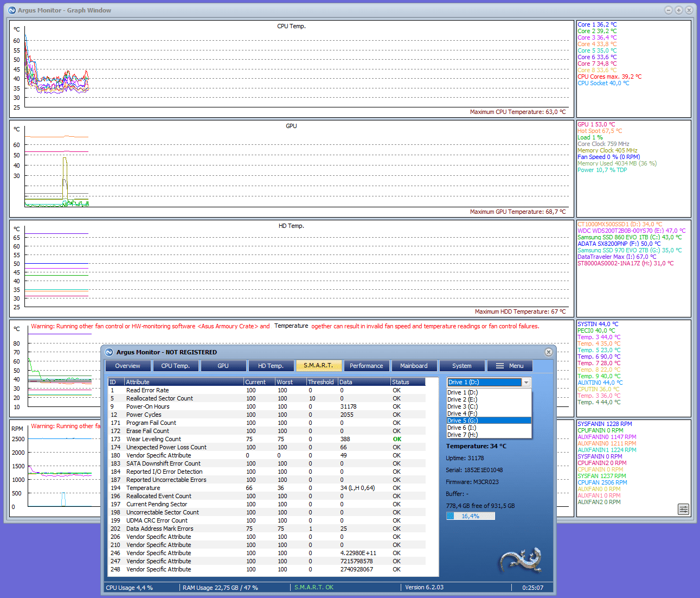Click the S.M.A.R.T. OK status bar entry
Viewport: 700px width, 598px height.
pos(314,587)
